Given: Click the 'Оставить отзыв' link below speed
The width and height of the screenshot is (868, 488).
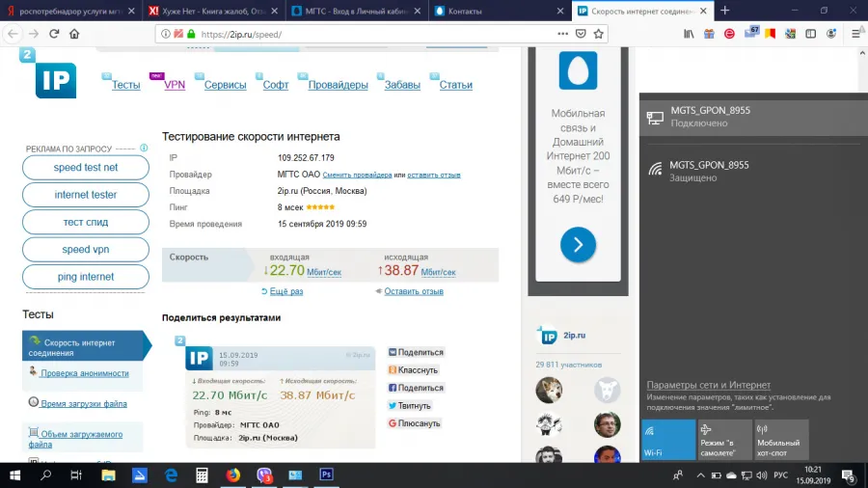Looking at the screenshot, I should [x=414, y=291].
